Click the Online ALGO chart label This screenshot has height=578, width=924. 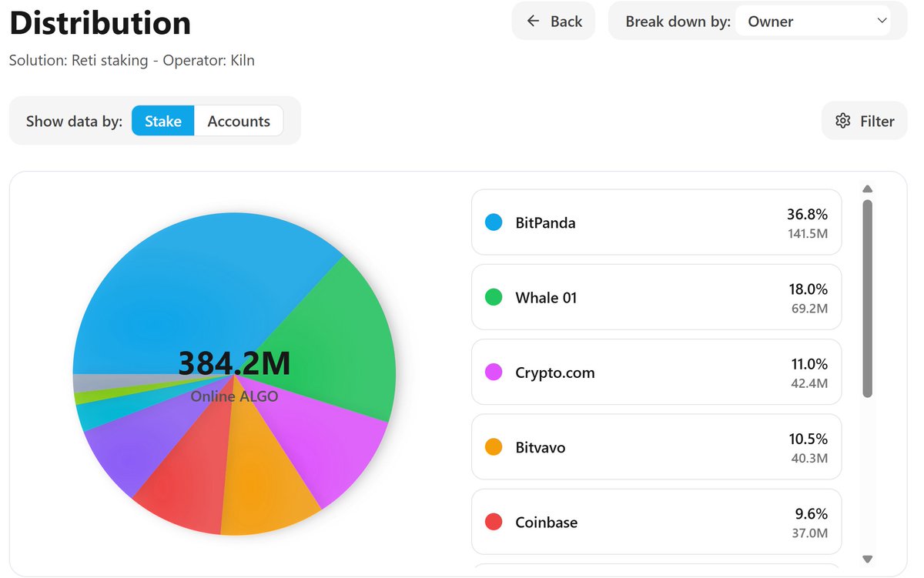[234, 396]
